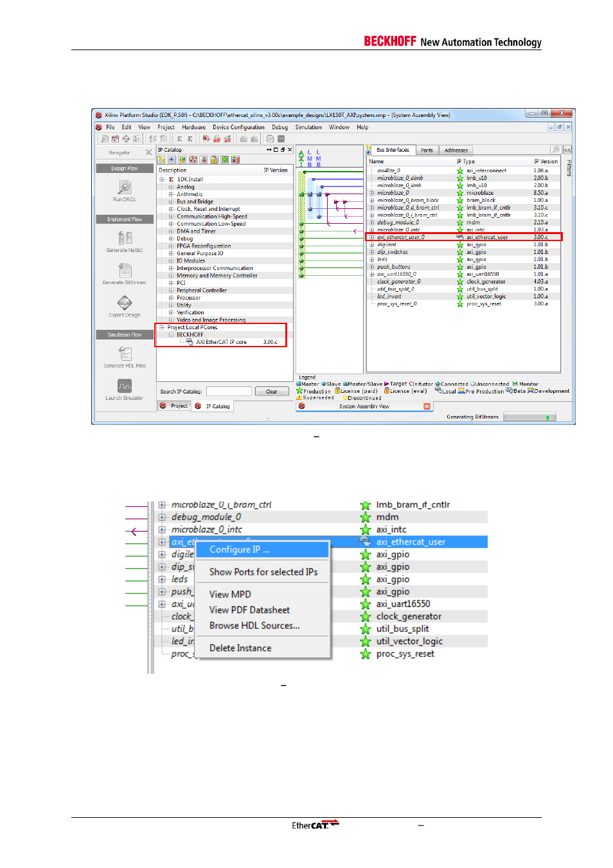Click the AXI EtherCAT IP core icon
Screen dimensions: 613x868
(190, 342)
